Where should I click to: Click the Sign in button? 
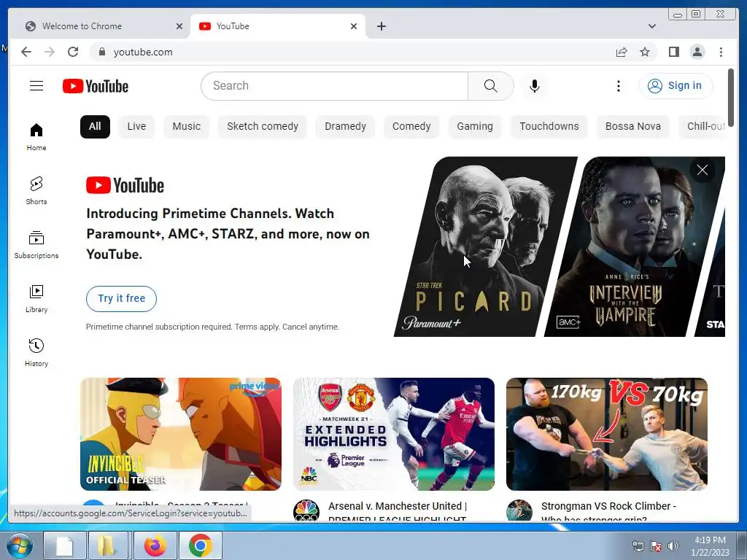coord(676,86)
